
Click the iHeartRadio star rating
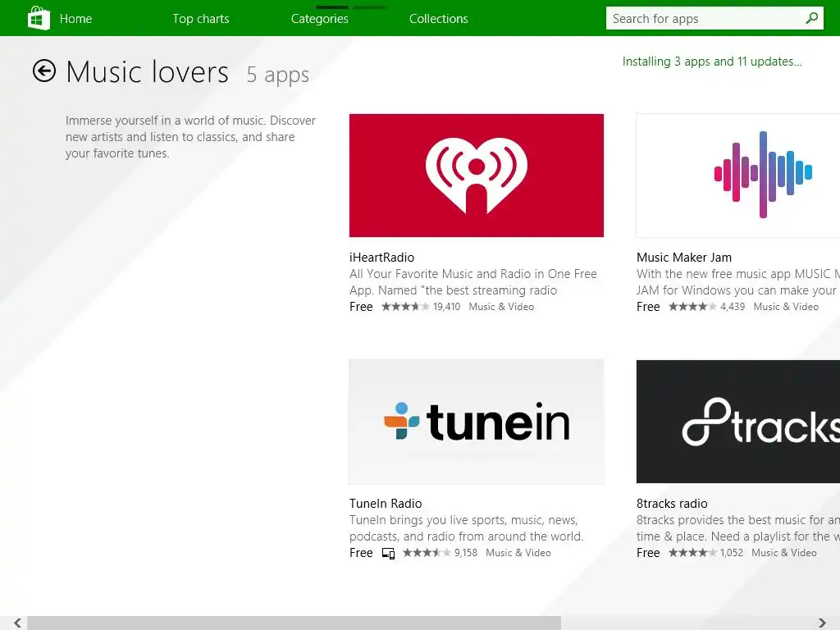click(x=405, y=307)
